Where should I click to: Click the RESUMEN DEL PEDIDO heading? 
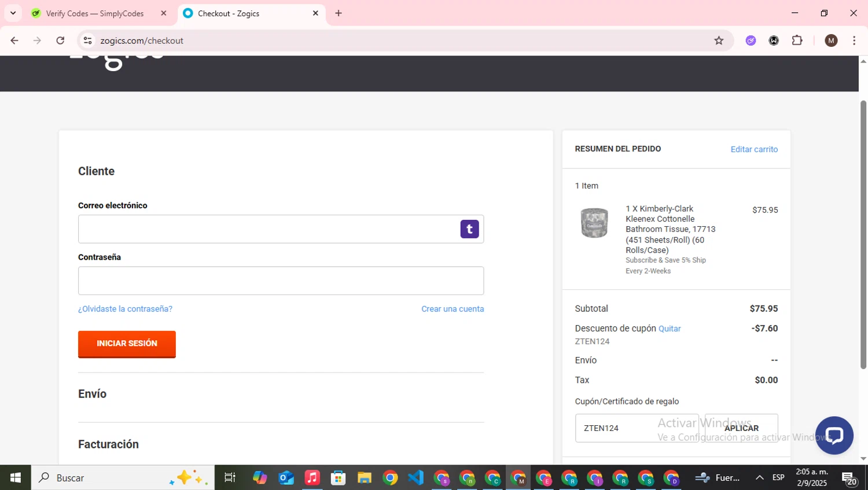click(617, 149)
